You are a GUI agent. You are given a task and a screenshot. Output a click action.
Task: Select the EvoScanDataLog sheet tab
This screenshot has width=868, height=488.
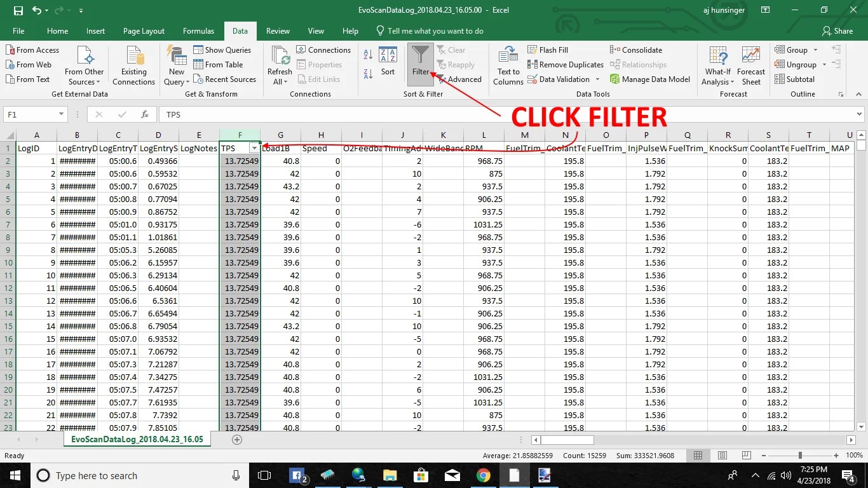[x=137, y=439]
